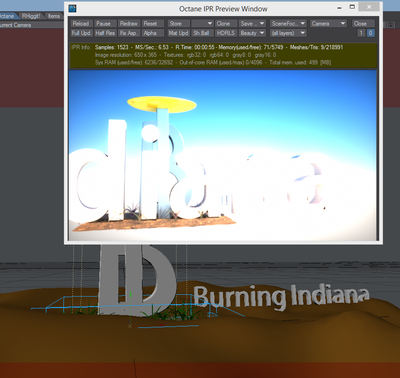Image resolution: width=400 pixels, height=378 pixels.
Task: Click the rendered preview image
Action: 223,155
